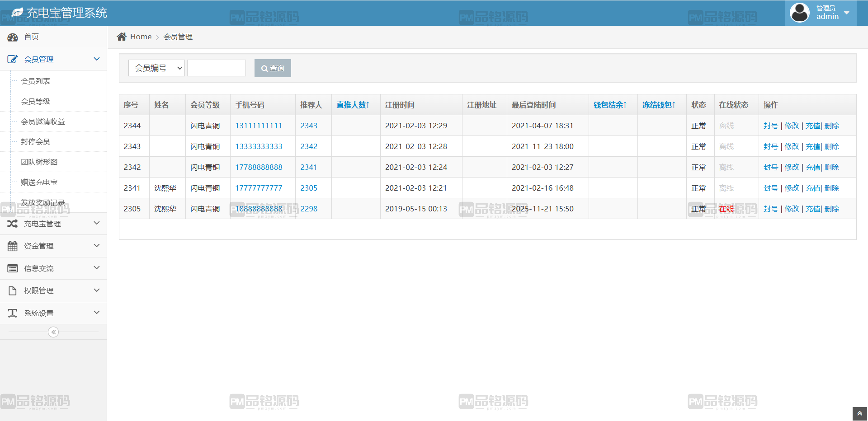Open the 会员编号 search field dropdown
Viewport: 868px width, 421px height.
(156, 68)
